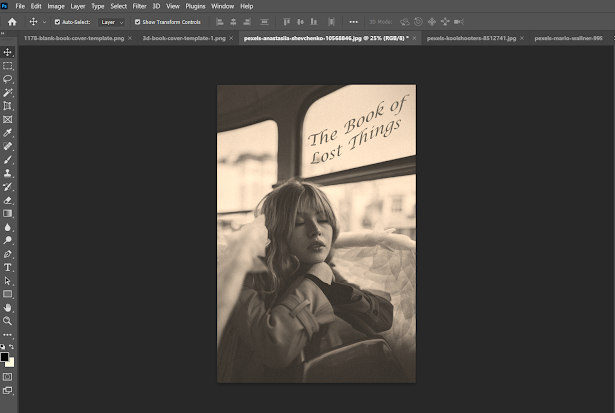615x413 pixels.
Task: Toggle Quick Mask mode button
Action: coord(8,376)
